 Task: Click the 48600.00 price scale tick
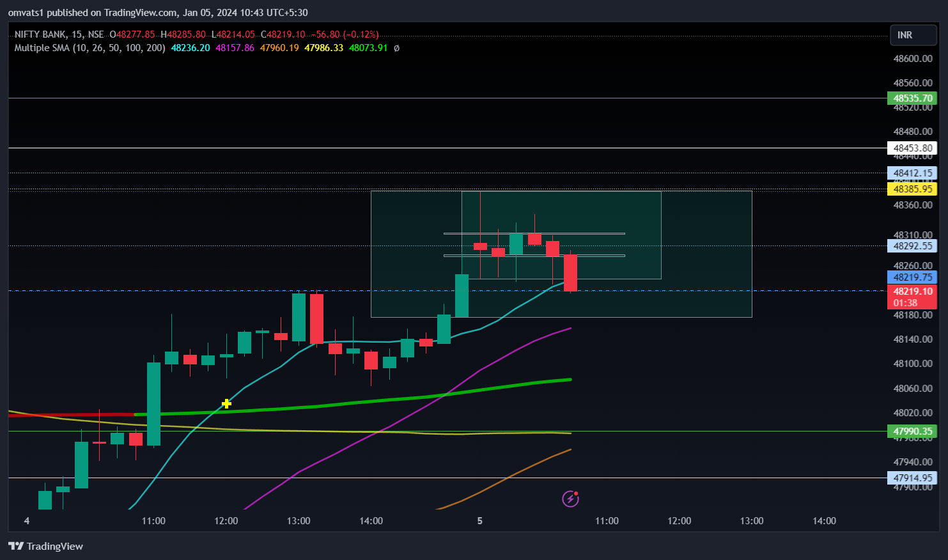coord(913,59)
